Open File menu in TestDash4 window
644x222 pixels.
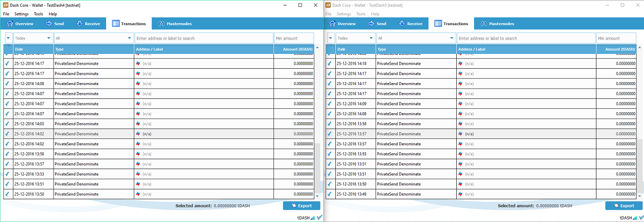(6, 14)
